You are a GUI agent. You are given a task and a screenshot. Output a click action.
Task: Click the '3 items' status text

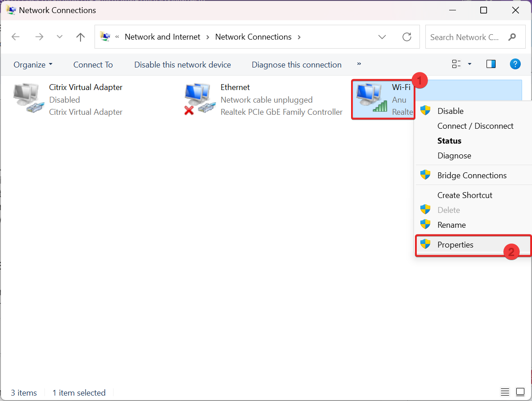[x=24, y=392]
